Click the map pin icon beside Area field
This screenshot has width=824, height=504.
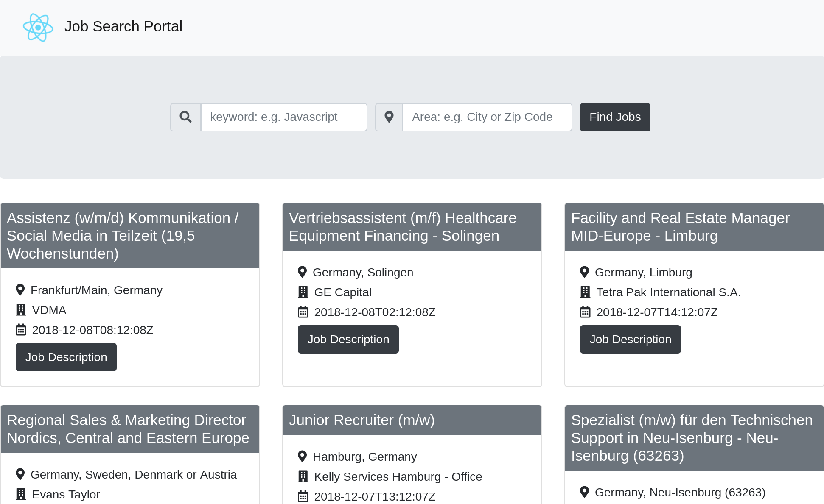[x=389, y=117]
